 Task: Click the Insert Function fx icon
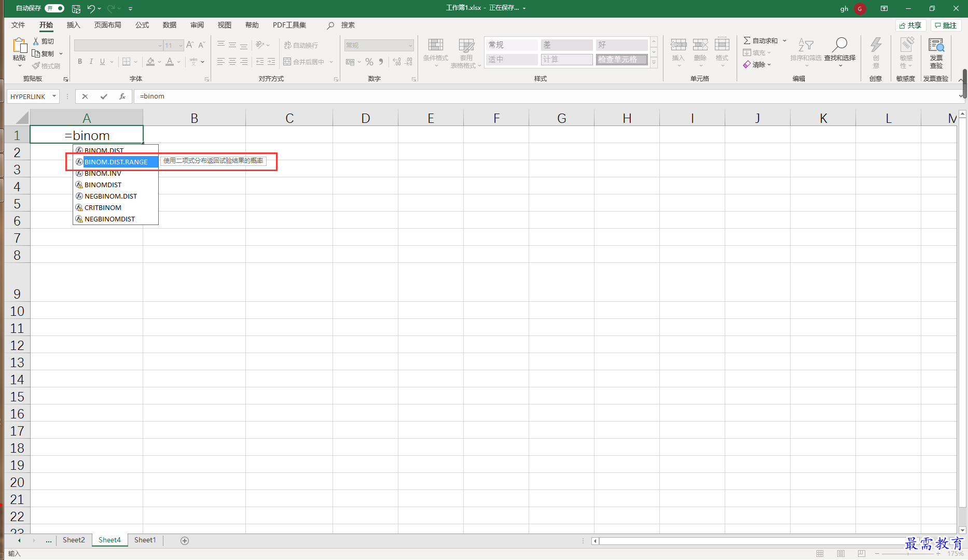[x=122, y=96]
